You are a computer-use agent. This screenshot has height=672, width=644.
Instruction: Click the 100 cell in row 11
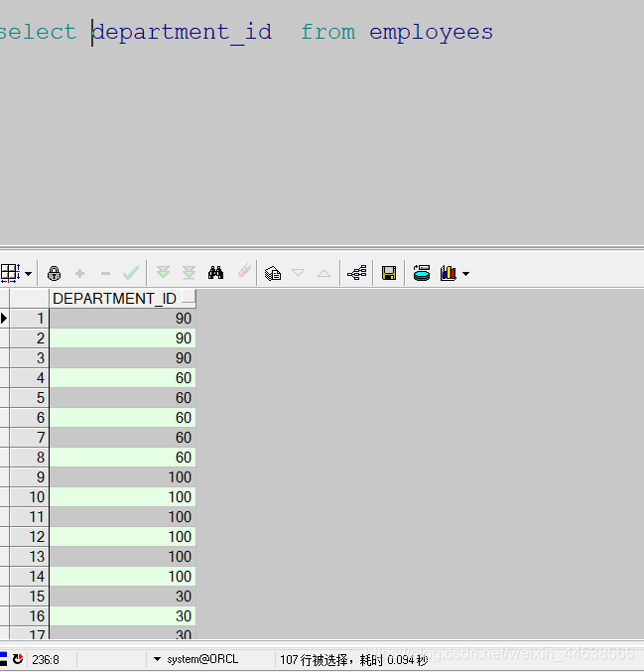pyautogui.click(x=123, y=517)
